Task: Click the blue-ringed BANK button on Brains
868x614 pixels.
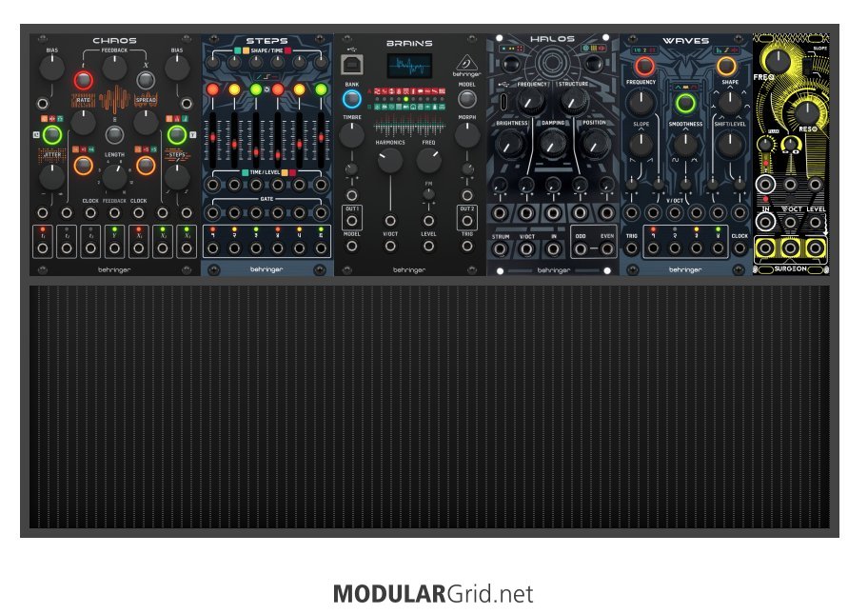Action: (x=351, y=99)
